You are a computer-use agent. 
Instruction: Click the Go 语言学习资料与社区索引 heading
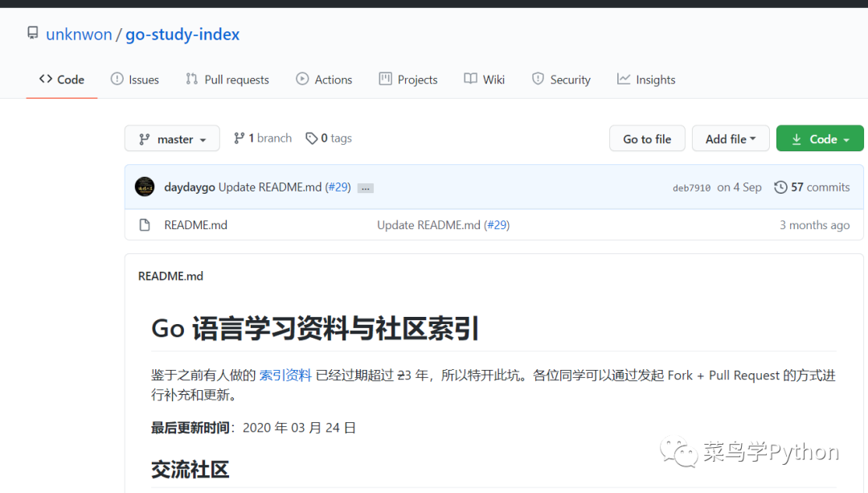[315, 328]
